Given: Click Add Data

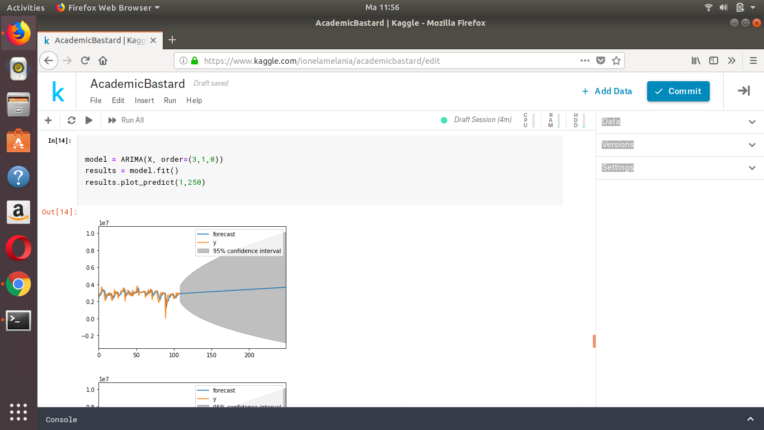Looking at the screenshot, I should coord(607,91).
